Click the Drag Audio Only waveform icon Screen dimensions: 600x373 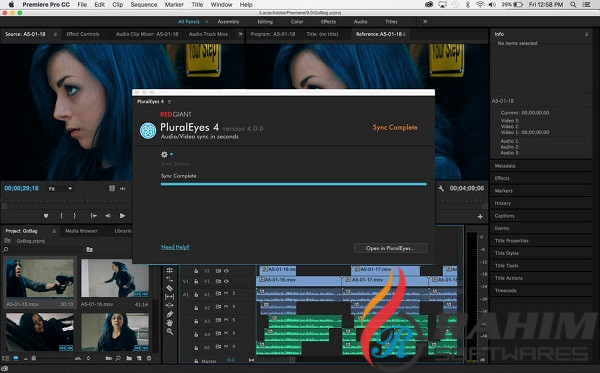(x=123, y=188)
